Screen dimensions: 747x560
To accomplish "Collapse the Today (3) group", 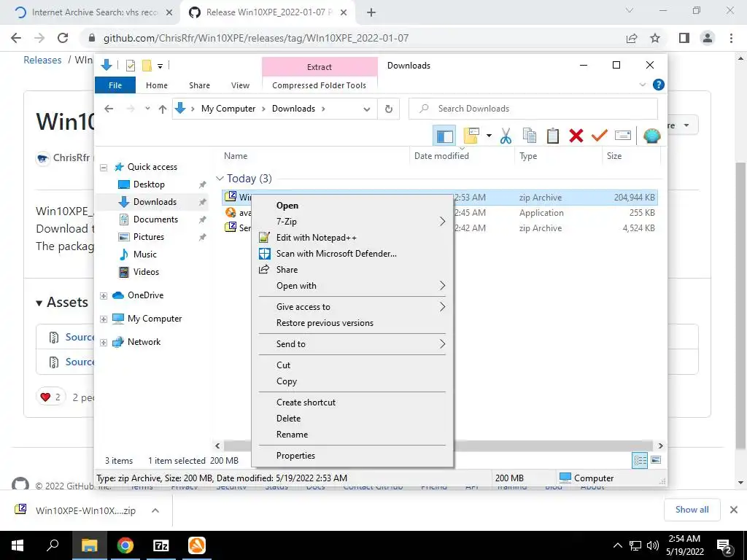I will [x=220, y=179].
